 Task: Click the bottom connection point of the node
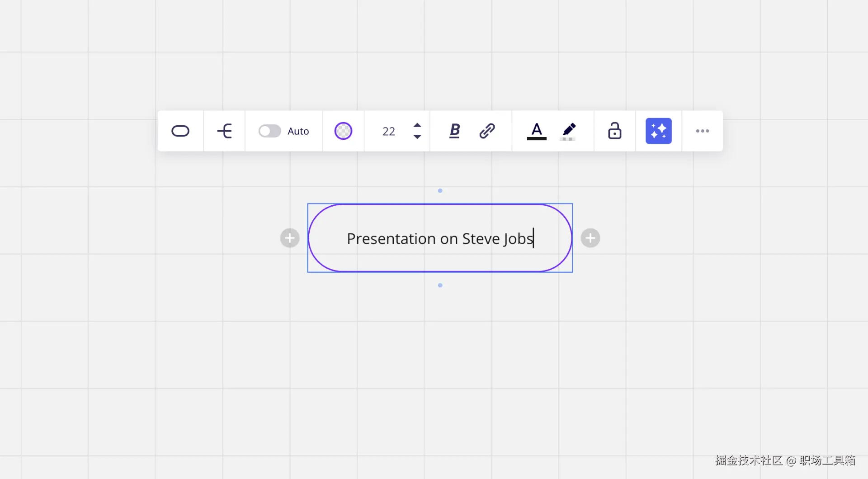(440, 285)
